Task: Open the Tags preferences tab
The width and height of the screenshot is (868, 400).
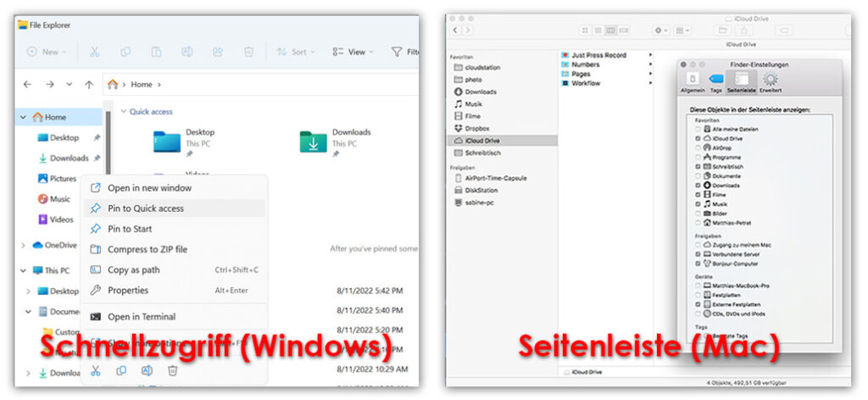Action: 716,80
